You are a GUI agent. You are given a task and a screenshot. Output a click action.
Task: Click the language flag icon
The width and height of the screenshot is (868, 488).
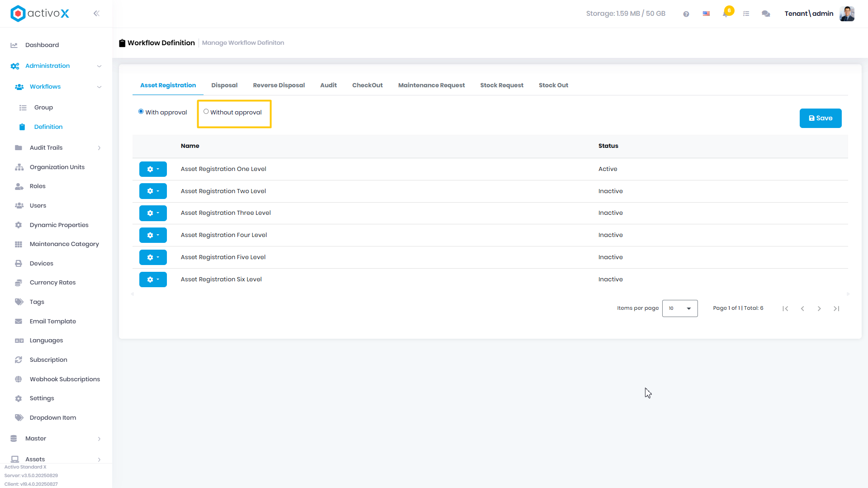(706, 14)
